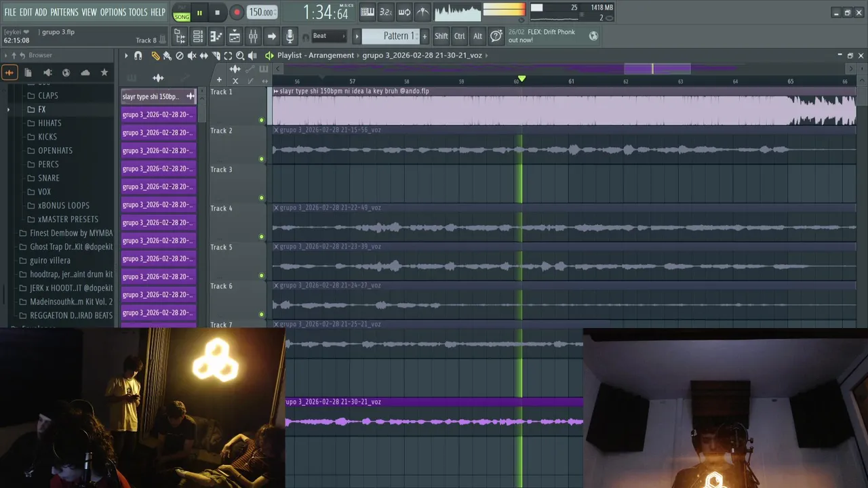The height and width of the screenshot is (488, 868).
Task: Click the Shift button in the toolbar
Action: (x=441, y=36)
